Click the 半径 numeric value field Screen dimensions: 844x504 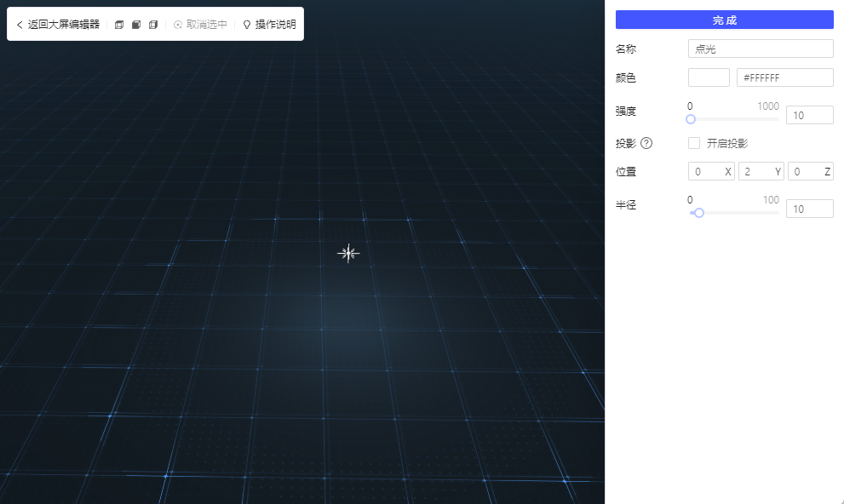click(x=810, y=209)
